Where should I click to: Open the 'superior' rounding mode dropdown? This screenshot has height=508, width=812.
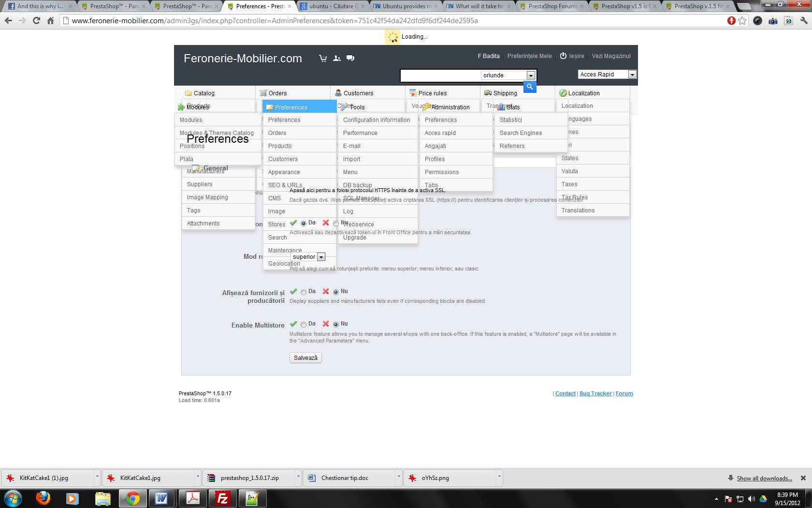click(x=308, y=257)
